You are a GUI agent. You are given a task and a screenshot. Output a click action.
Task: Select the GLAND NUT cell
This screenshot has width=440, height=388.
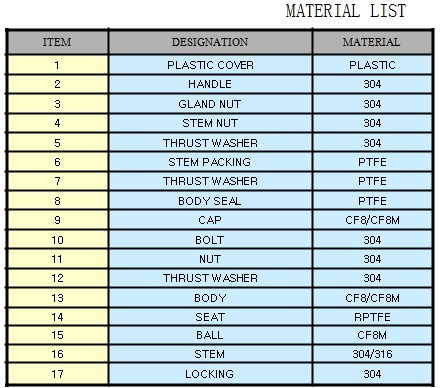pos(210,104)
